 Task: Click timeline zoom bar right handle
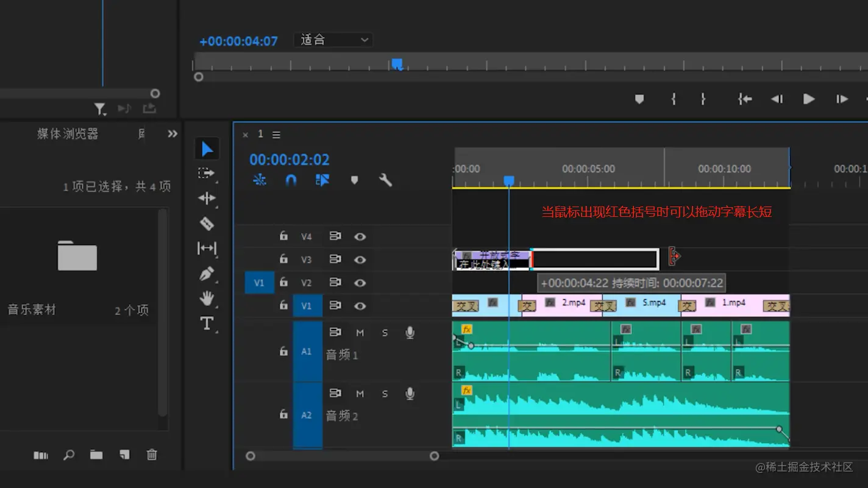pyautogui.click(x=434, y=456)
